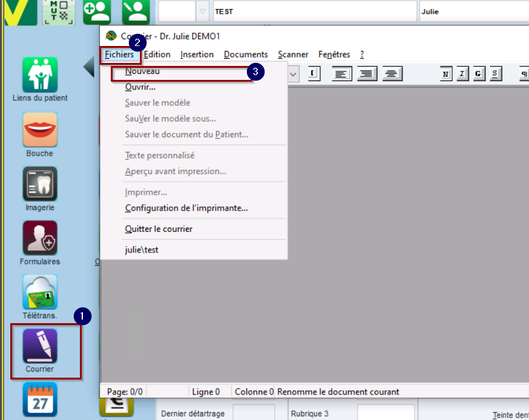Open the calendar icon showing 27
Viewport: 529px width, 420px height.
tap(40, 400)
